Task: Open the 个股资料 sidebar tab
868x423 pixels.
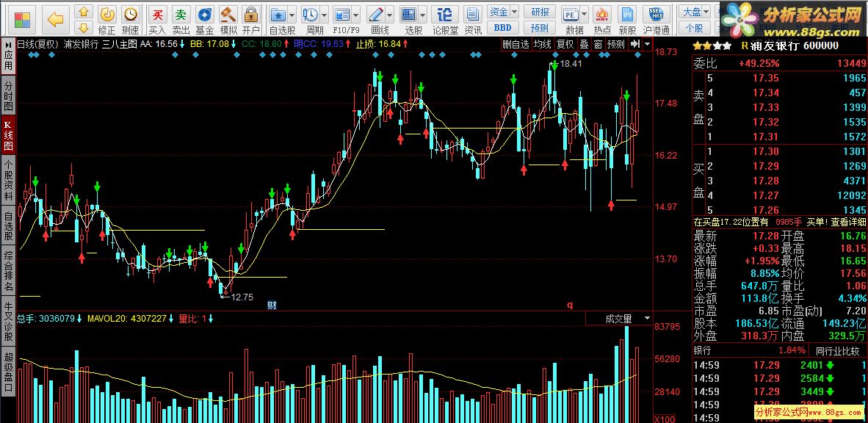Action: (8, 180)
